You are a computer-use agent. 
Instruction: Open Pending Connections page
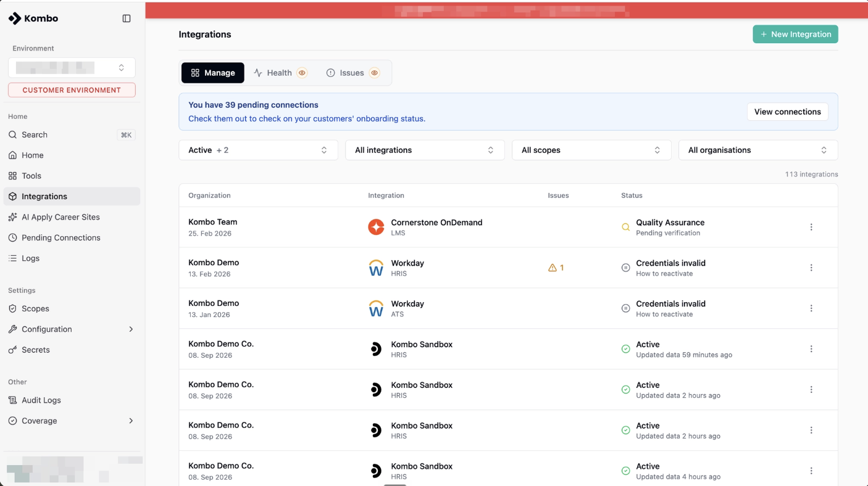point(72,237)
